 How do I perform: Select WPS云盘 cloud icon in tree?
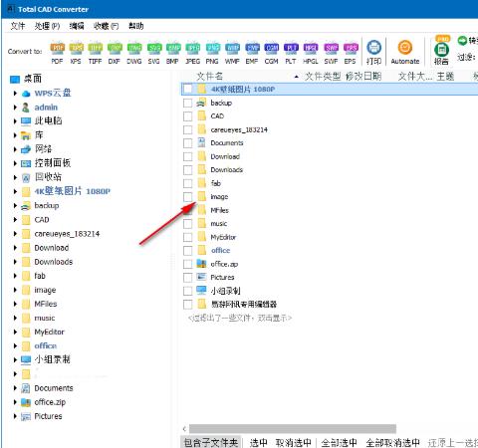(26, 94)
